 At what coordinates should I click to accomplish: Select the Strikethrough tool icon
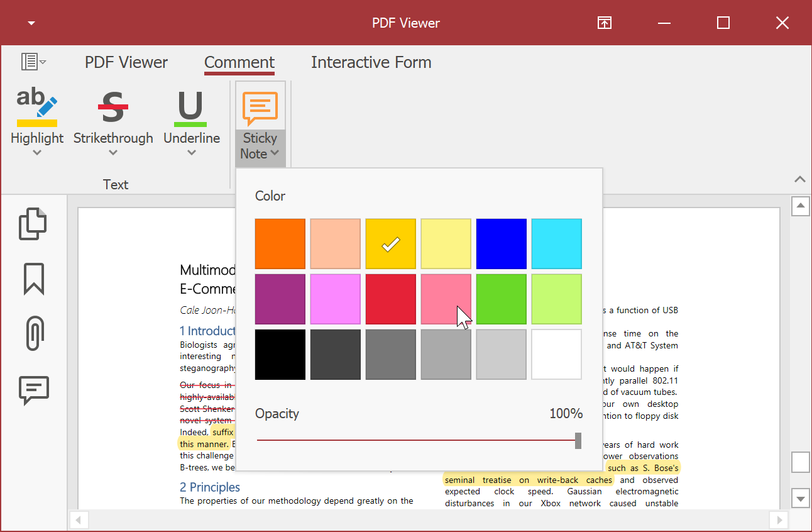(x=113, y=106)
